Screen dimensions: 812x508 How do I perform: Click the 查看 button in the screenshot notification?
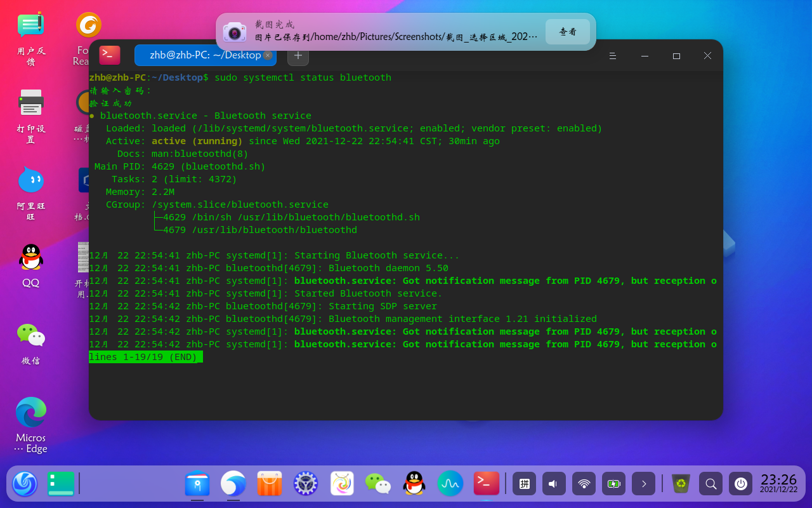click(x=568, y=30)
